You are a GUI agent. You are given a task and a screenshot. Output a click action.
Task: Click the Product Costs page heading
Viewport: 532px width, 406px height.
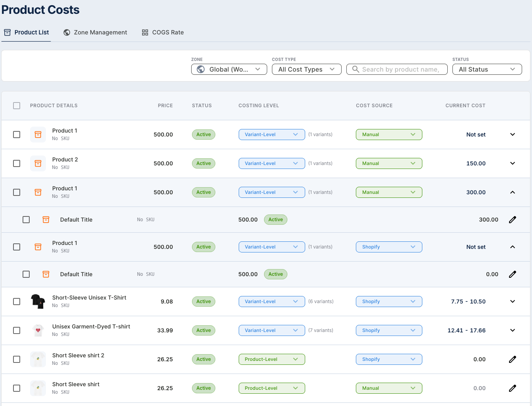40,9
